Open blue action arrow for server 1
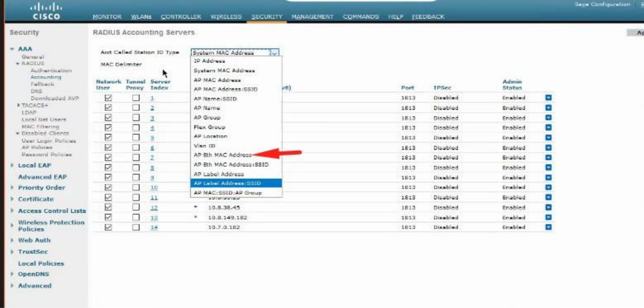Screen dimensions: 644x308 point(548,98)
